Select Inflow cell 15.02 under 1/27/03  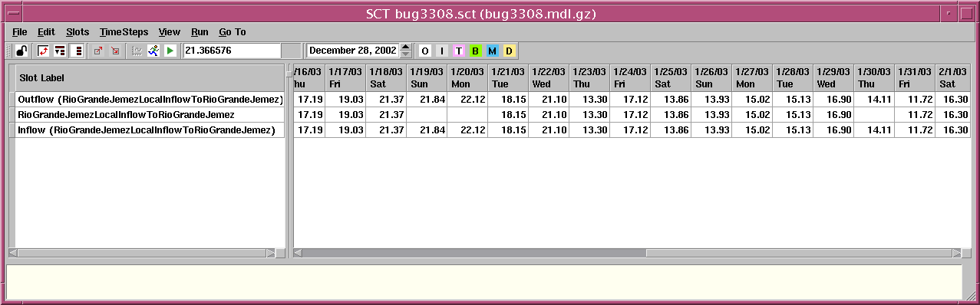pos(752,130)
